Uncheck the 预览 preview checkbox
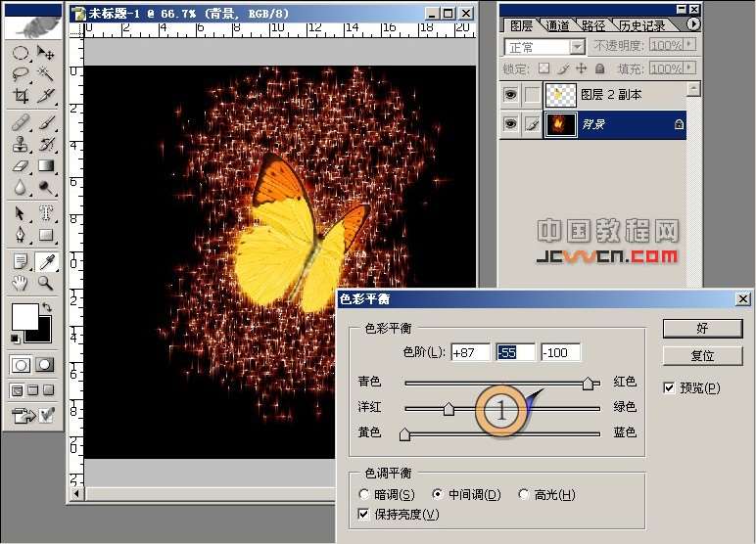756x544 pixels. click(669, 387)
